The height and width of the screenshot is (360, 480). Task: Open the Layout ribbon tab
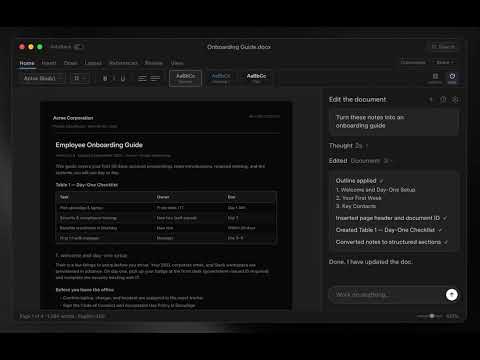pos(93,63)
